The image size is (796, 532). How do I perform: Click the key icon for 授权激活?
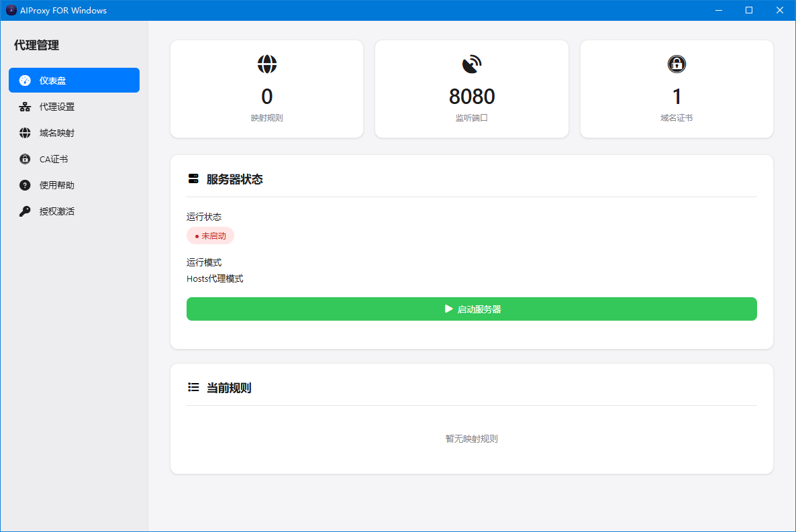pyautogui.click(x=25, y=211)
